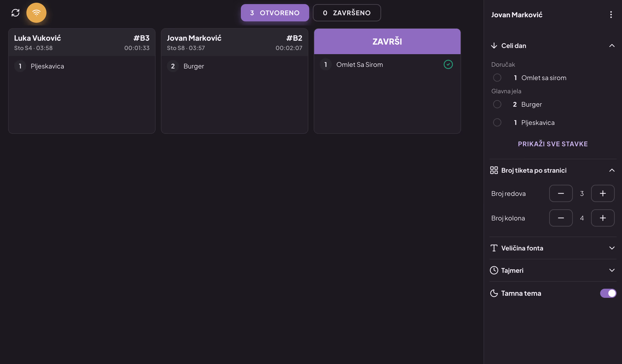Collapse the Broj tiketa po stranici section
The height and width of the screenshot is (364, 622).
612,170
